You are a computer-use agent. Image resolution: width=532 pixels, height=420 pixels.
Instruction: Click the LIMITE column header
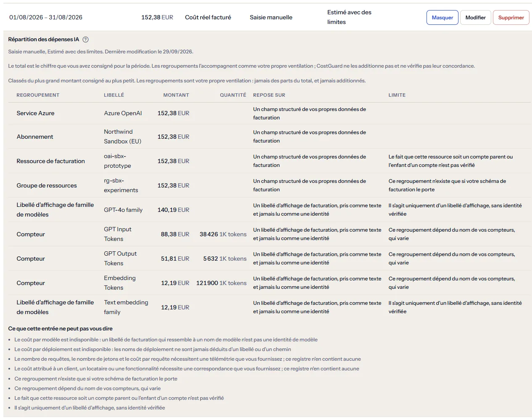click(397, 95)
